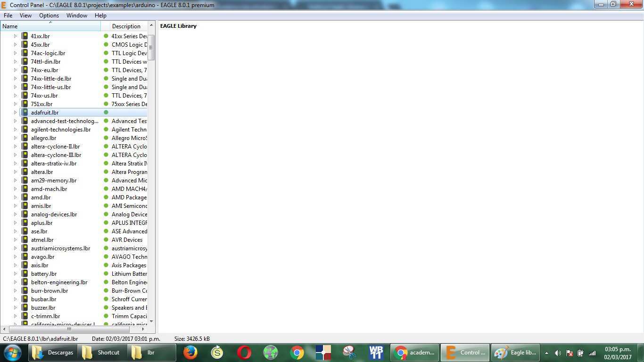Open the lbr folder taskbar window
The width and height of the screenshot is (644, 362).
coord(151,353)
